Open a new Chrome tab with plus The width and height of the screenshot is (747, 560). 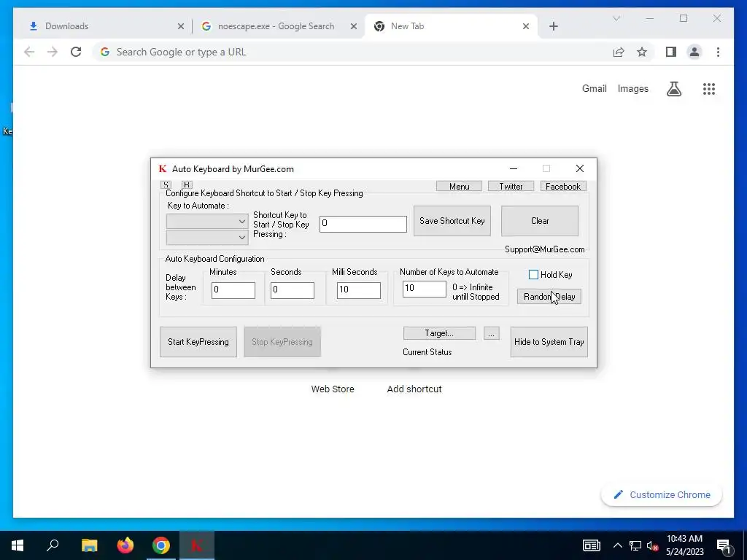(554, 27)
